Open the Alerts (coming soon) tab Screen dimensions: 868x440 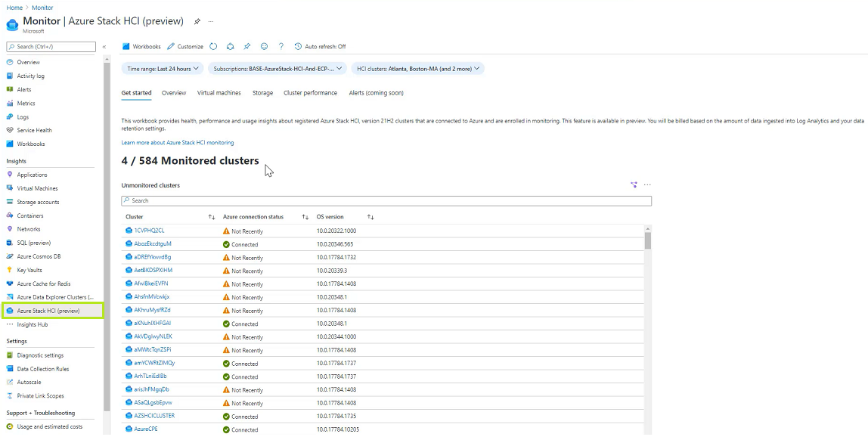pos(376,93)
